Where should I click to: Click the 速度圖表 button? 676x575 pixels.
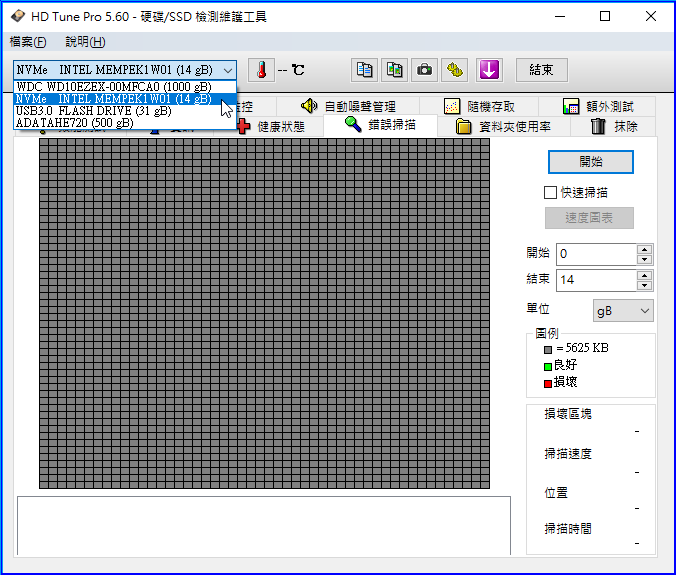pyautogui.click(x=589, y=218)
